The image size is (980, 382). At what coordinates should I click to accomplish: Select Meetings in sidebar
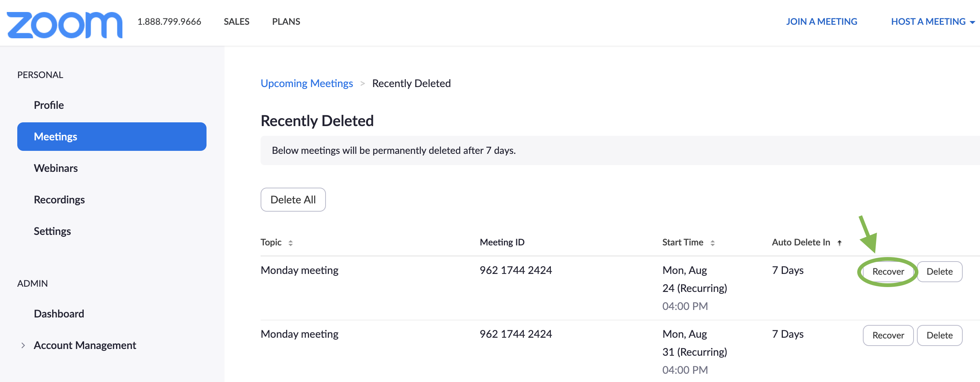[x=112, y=137]
